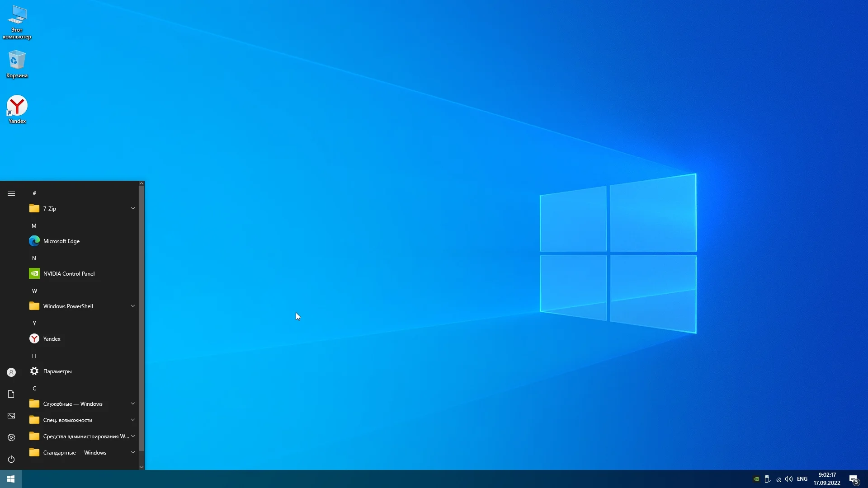Open Pictures icon in Start sidebar
The width and height of the screenshot is (868, 488).
[x=11, y=416]
